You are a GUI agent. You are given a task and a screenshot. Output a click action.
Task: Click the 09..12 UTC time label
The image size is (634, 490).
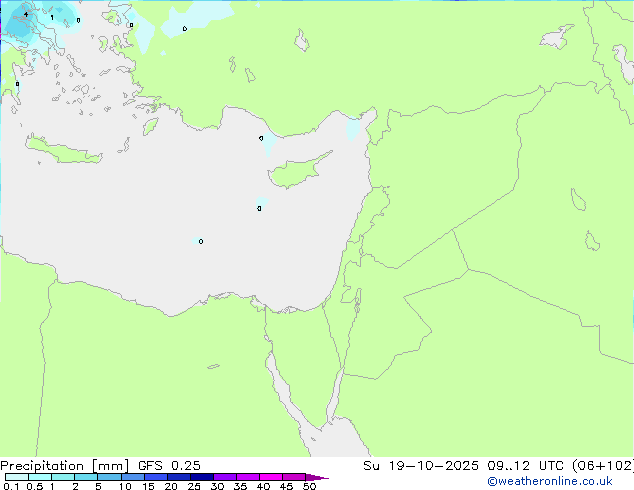(525, 466)
